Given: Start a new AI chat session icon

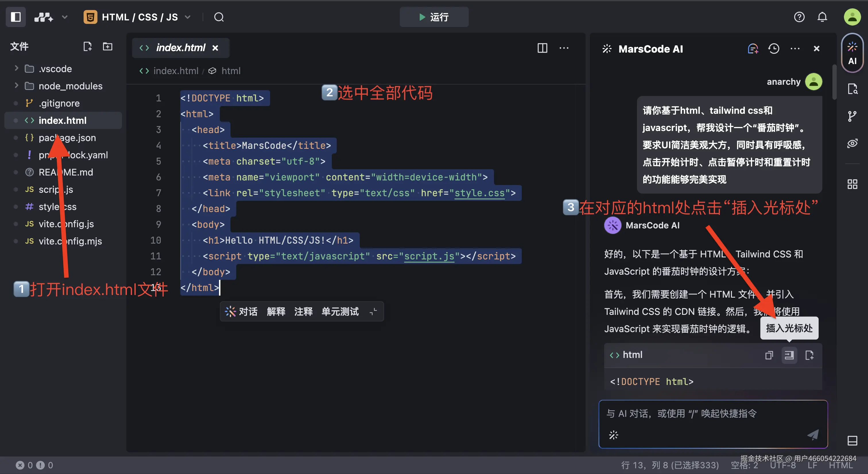Looking at the screenshot, I should (x=753, y=49).
